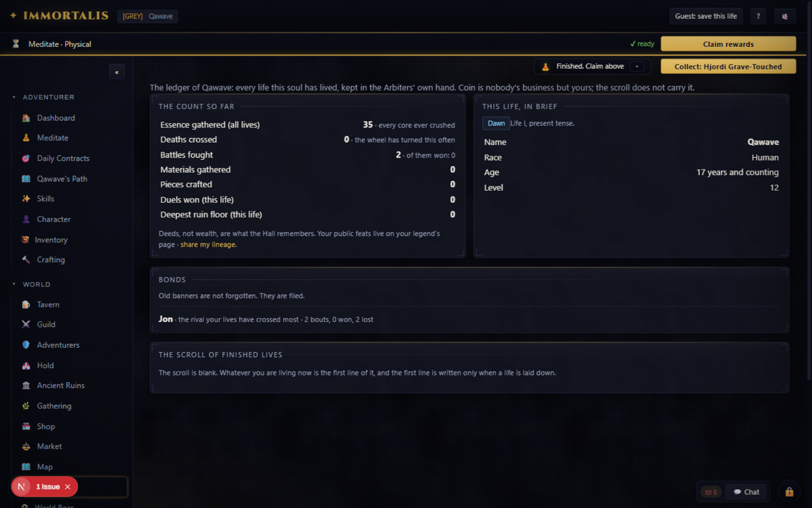Open the Inventory menu item
The height and width of the screenshot is (508, 812).
[51, 240]
